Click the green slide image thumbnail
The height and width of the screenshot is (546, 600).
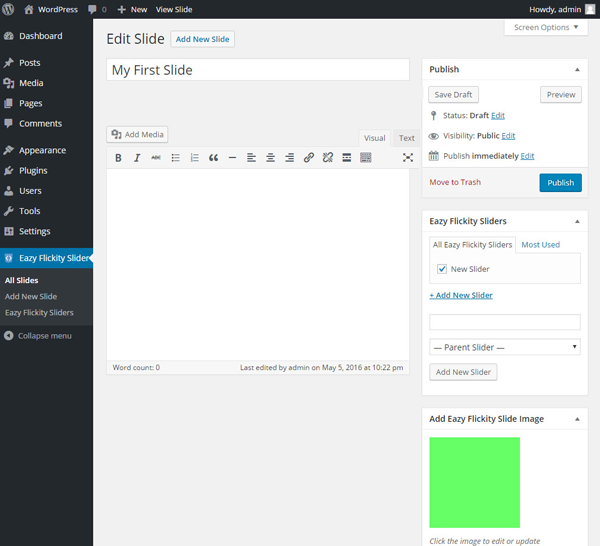pos(474,482)
